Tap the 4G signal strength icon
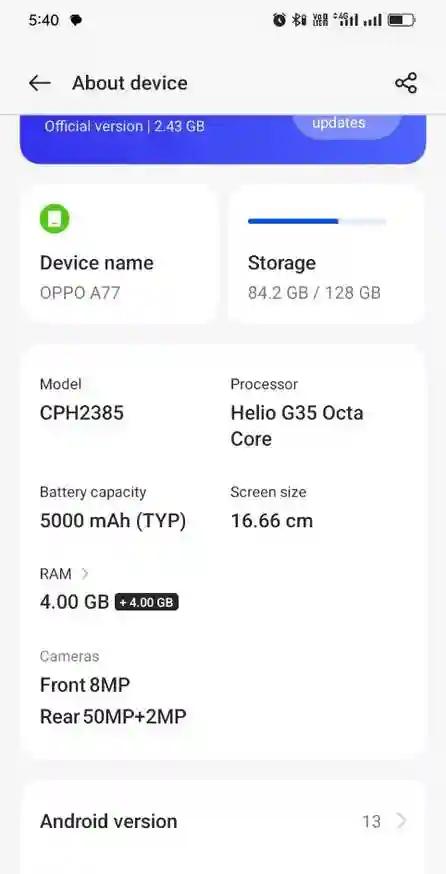Image resolution: width=446 pixels, height=874 pixels. point(346,20)
